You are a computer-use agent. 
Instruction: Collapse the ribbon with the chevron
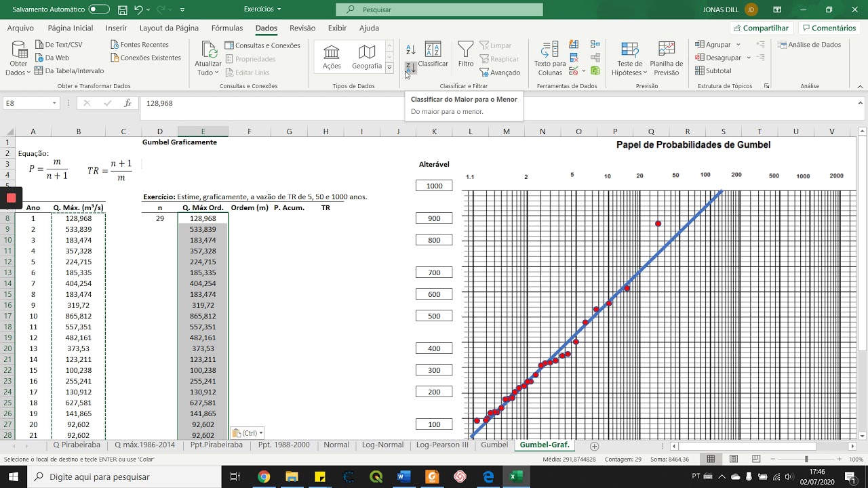click(x=860, y=86)
